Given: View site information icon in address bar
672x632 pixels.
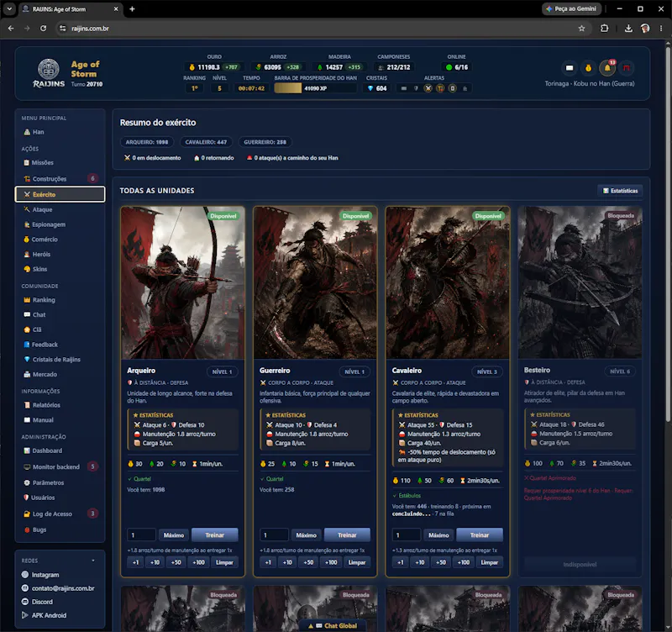Looking at the screenshot, I should click(62, 29).
